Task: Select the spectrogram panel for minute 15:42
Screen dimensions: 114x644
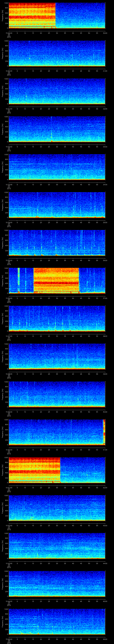Action: pos(57,508)
